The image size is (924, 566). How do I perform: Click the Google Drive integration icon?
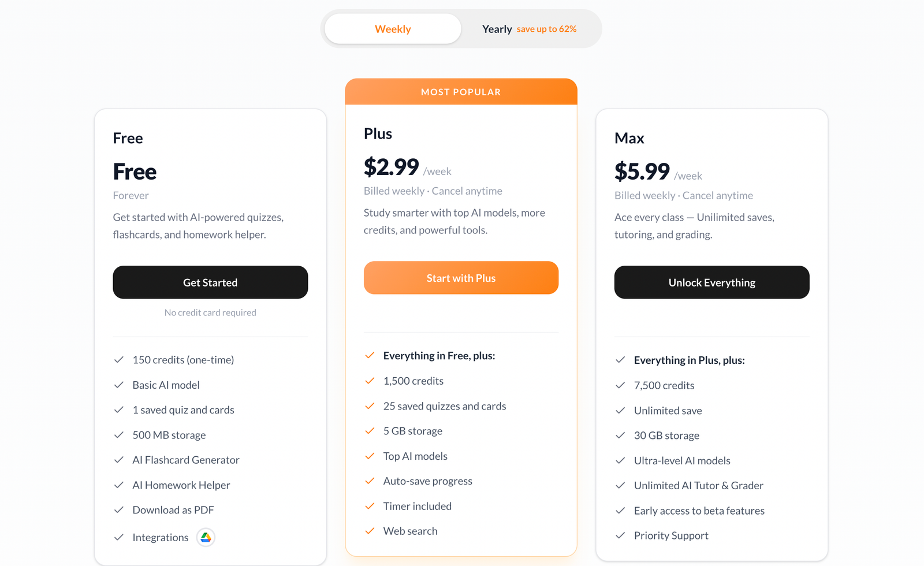click(x=206, y=538)
